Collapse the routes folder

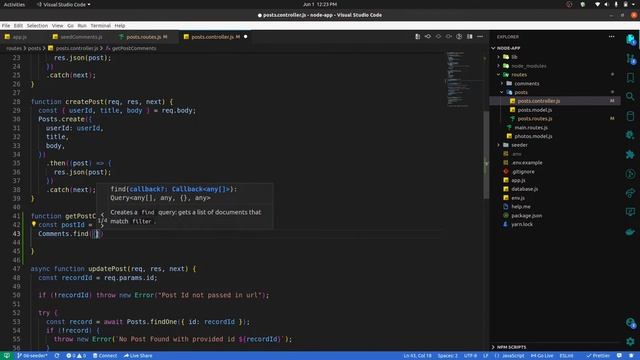[518, 75]
